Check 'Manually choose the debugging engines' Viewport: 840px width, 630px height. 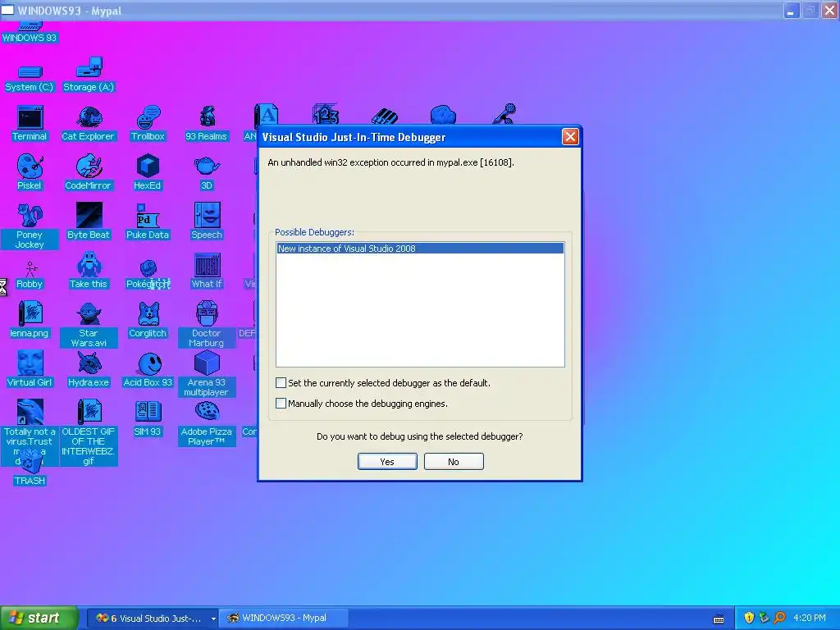pyautogui.click(x=281, y=404)
